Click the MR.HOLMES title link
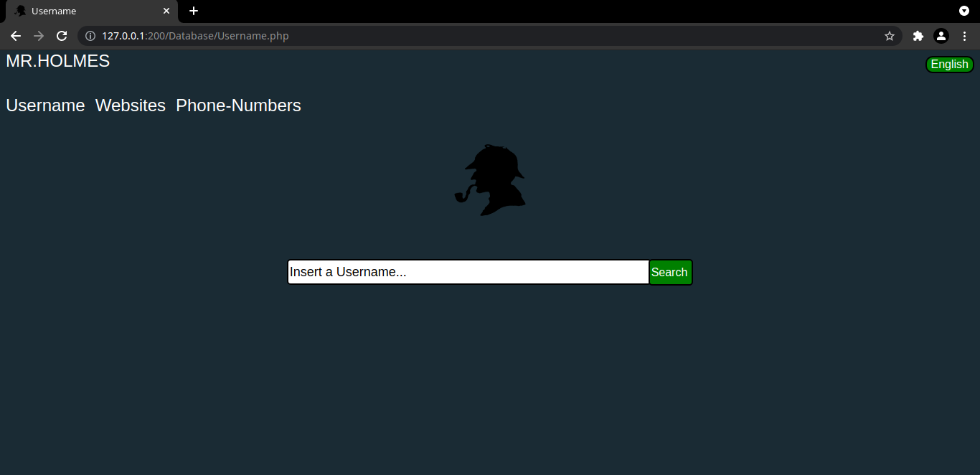The image size is (980, 475). click(58, 61)
